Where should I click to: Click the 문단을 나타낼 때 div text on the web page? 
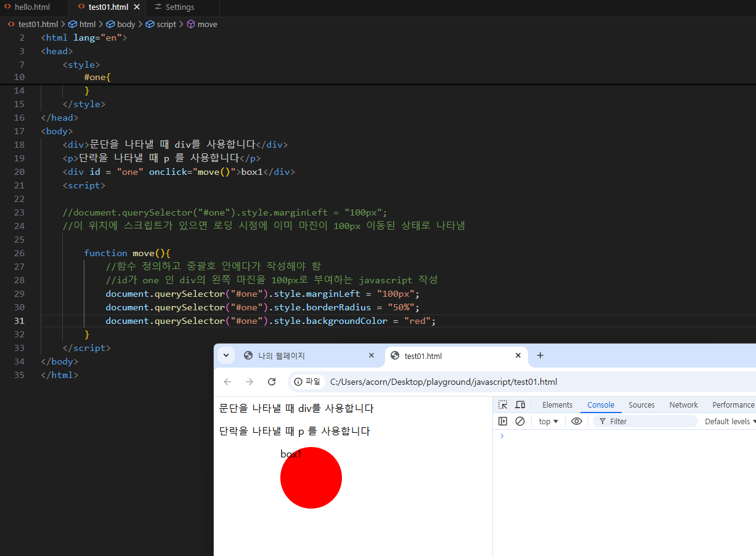point(296,408)
